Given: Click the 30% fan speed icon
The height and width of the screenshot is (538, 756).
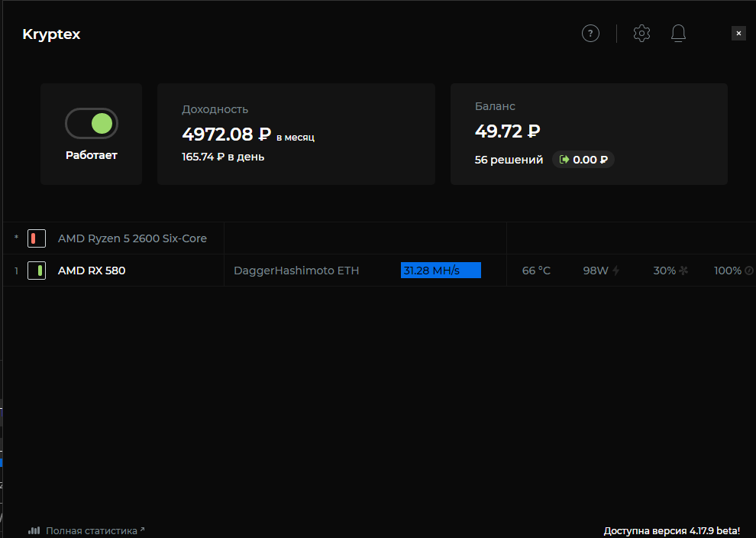Looking at the screenshot, I should click(x=683, y=271).
